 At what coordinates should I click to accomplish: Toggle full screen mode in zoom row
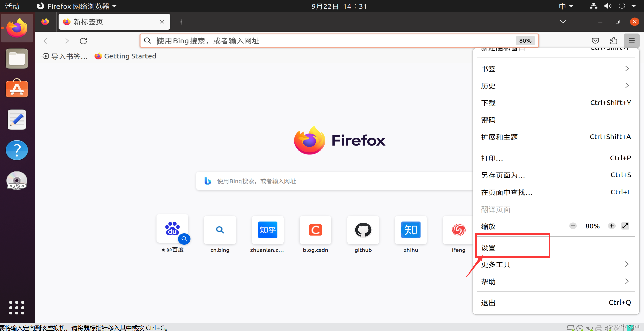click(x=625, y=226)
